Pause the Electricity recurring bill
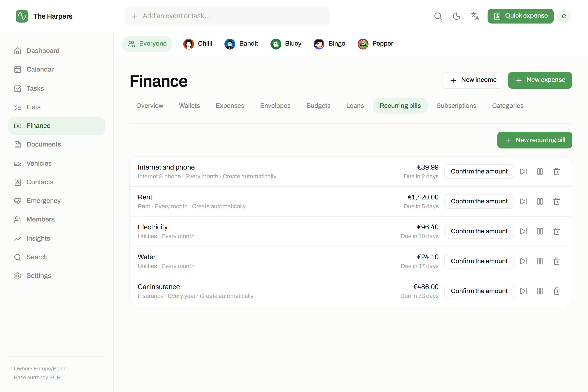The image size is (588, 392). pyautogui.click(x=540, y=231)
